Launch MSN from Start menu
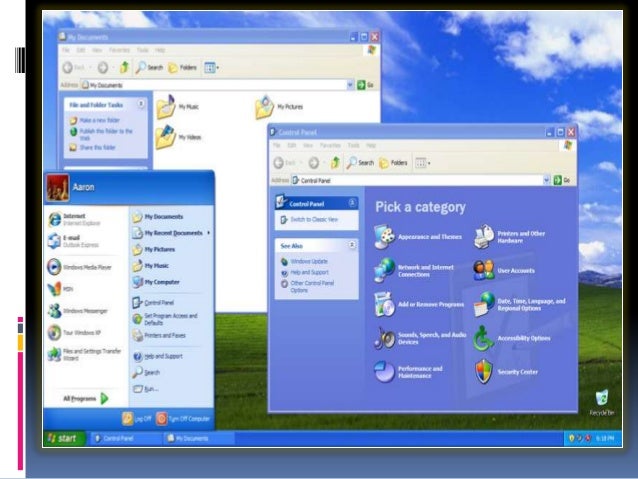The image size is (638, 479). (60, 289)
